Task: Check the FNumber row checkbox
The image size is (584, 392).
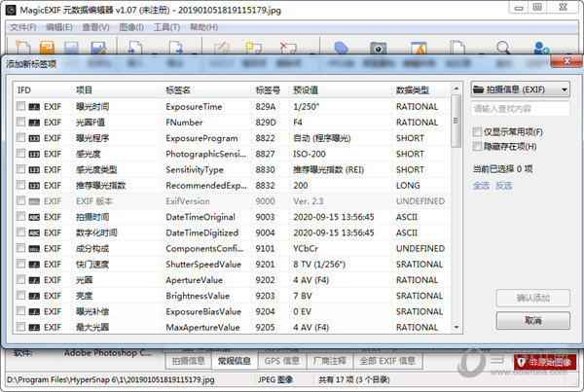Action: pos(20,122)
